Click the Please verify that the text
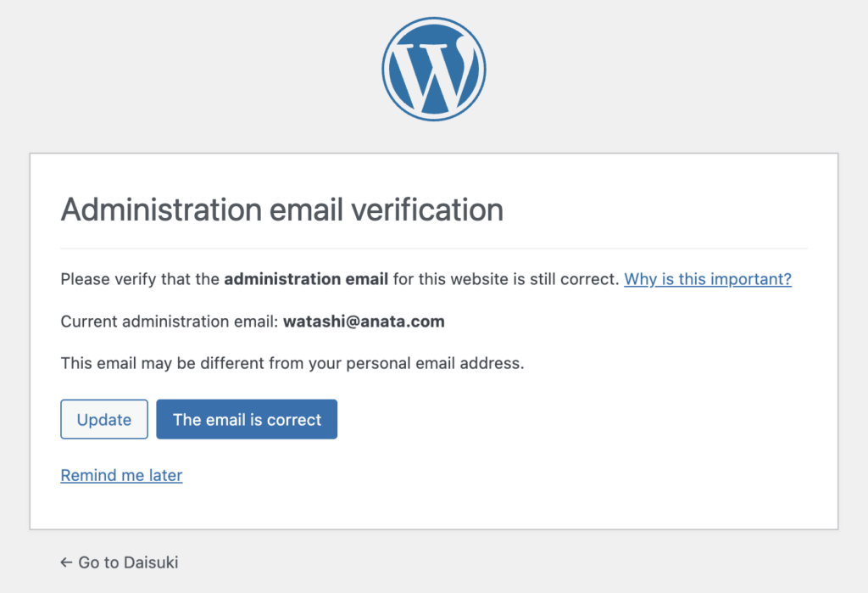The height and width of the screenshot is (593, 868). (140, 279)
